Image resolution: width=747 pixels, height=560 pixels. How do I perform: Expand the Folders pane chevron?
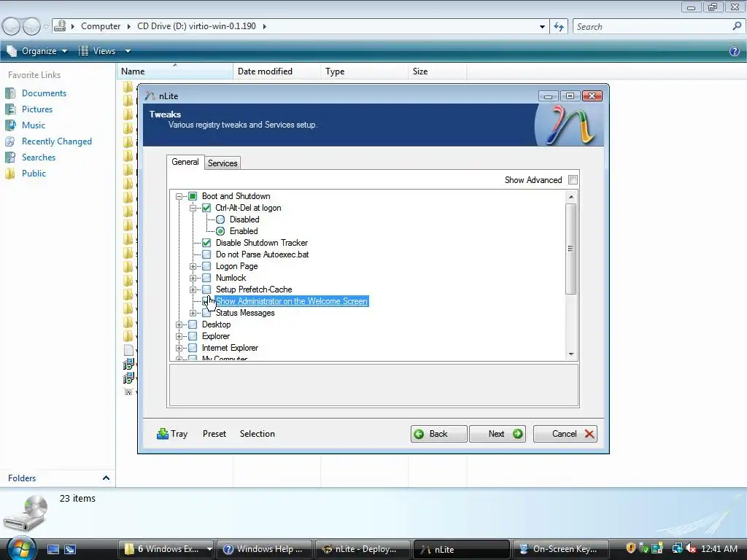[x=106, y=478]
